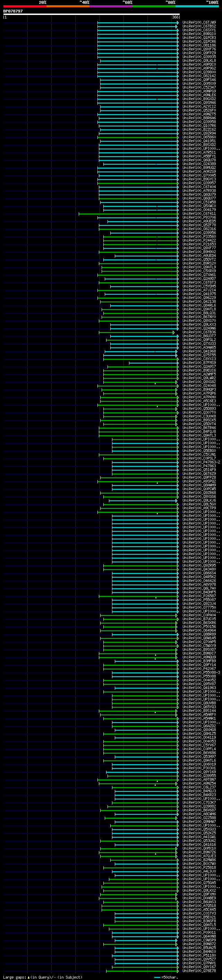Viewport: 222px width, 980px height.
Task: Click the long green alignment bar of C6T411
Action: point(128,214)
